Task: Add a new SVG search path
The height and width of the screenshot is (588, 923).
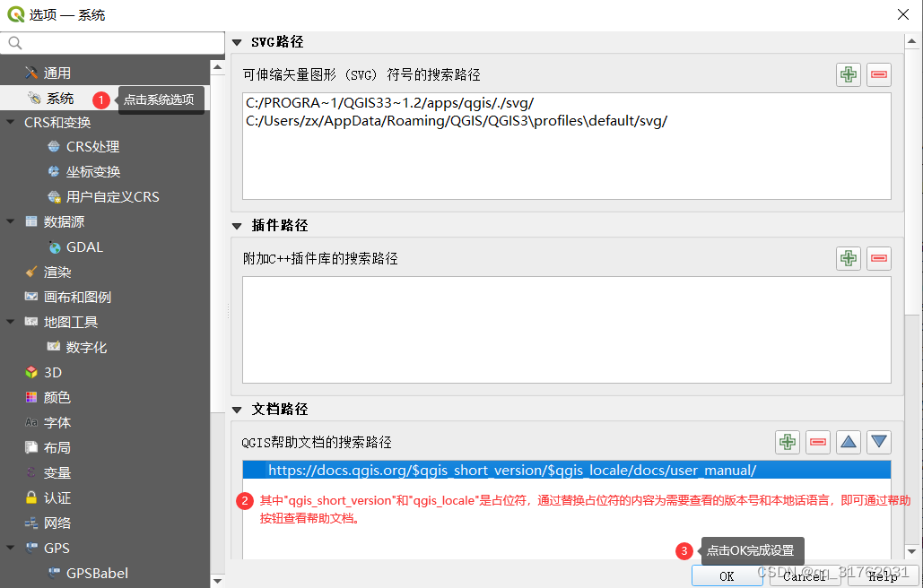Action: tap(849, 74)
